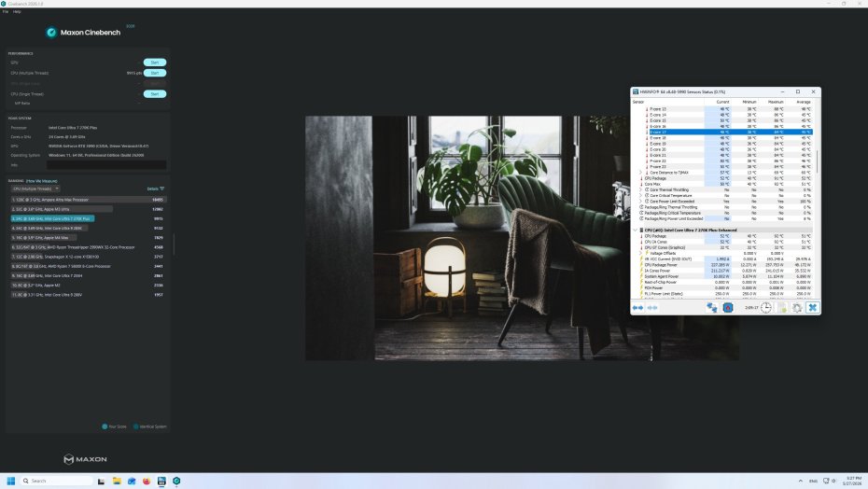Open HWiNFO settings gear icon
The height and width of the screenshot is (489, 868).
797,308
